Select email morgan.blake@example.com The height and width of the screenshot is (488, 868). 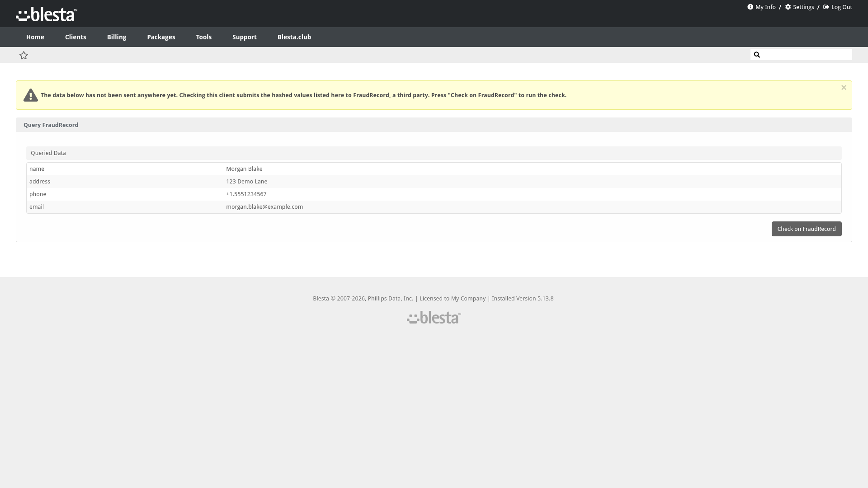[264, 207]
